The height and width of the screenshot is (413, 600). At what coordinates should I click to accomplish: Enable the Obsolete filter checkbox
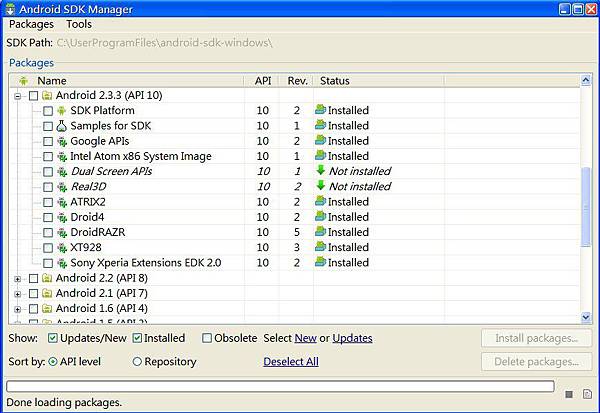207,338
